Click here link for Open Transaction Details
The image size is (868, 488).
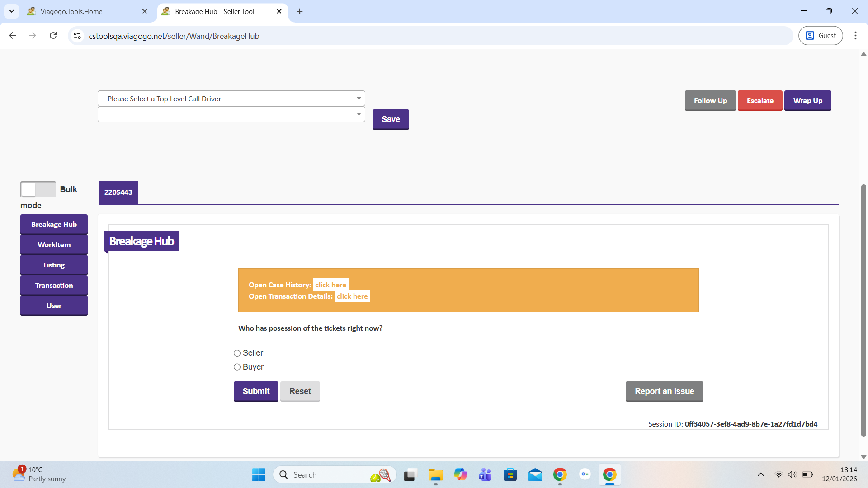pyautogui.click(x=352, y=296)
